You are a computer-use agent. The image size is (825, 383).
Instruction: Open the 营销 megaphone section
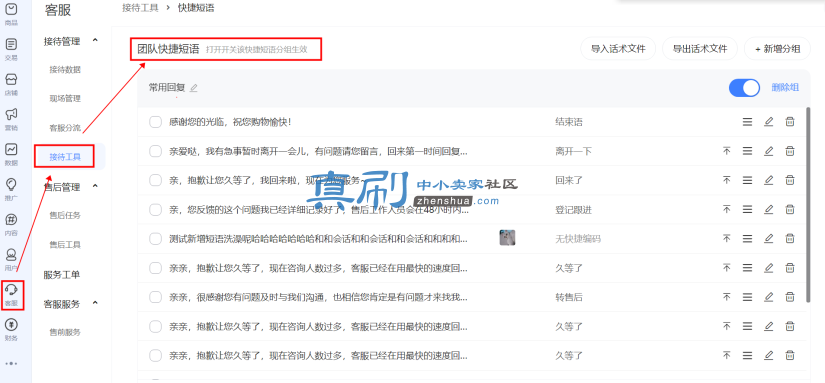(11, 119)
